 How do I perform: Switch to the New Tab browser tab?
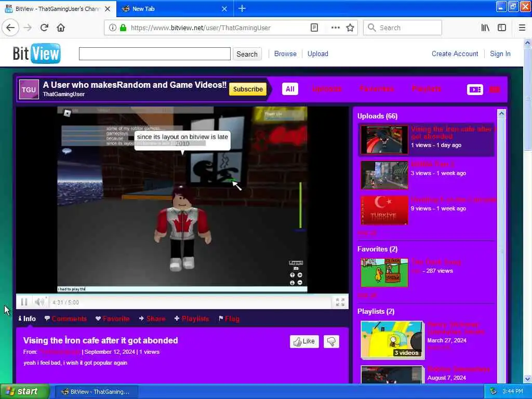[175, 9]
